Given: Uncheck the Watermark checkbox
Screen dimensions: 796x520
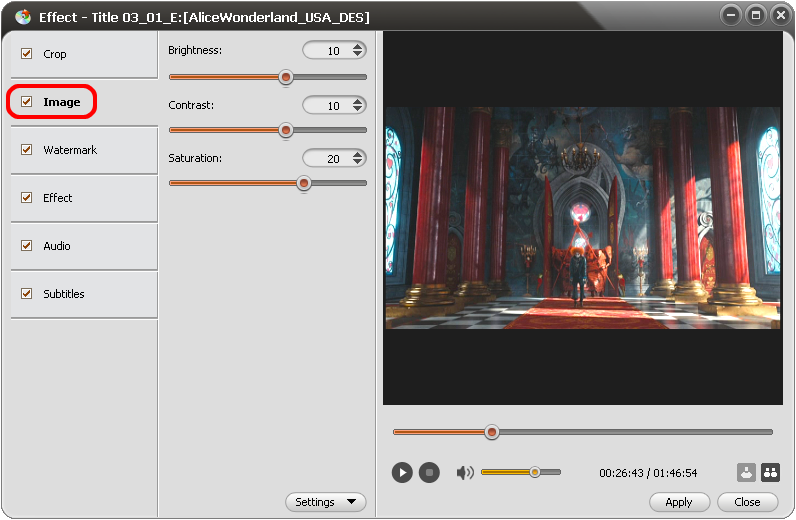Looking at the screenshot, I should pyautogui.click(x=26, y=149).
